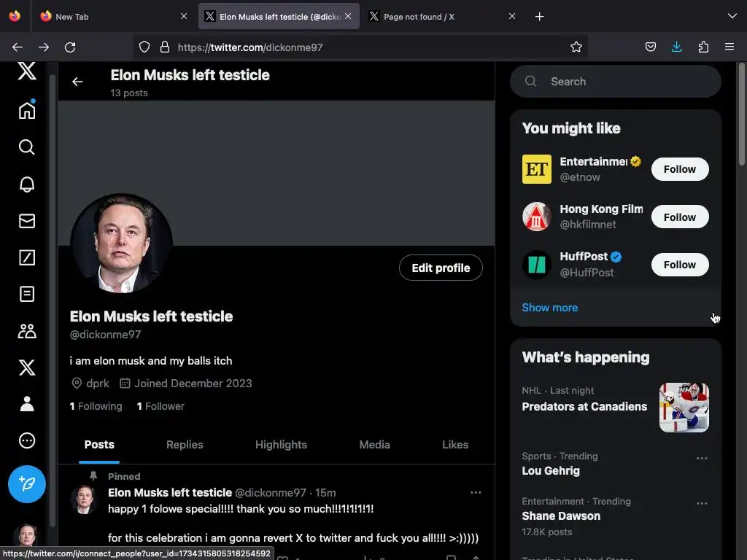
Task: Open Firefox Downloads panel
Action: point(676,47)
